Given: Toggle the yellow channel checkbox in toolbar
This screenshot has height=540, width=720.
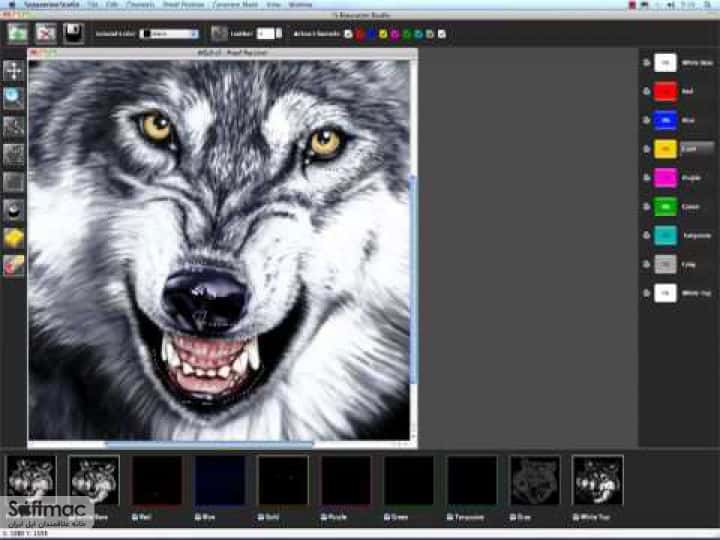Looking at the screenshot, I should pyautogui.click(x=383, y=34).
